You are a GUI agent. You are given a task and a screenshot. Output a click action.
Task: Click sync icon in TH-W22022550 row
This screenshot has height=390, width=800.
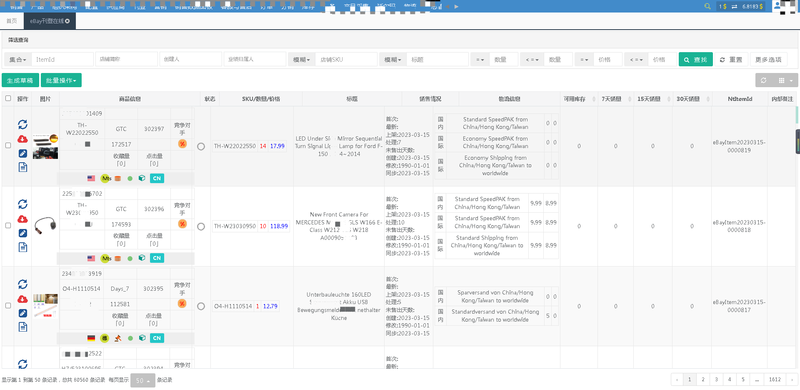pos(22,125)
